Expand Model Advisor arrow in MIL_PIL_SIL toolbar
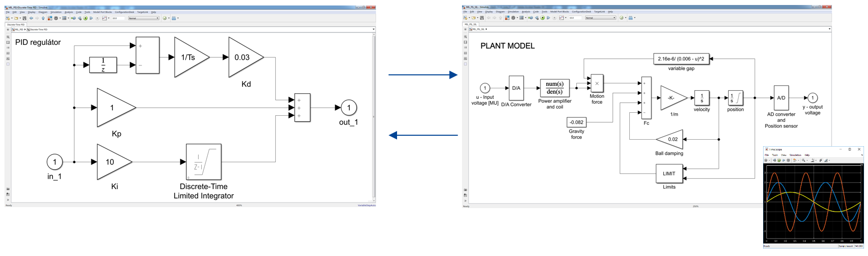Viewport: 868px width, 256px height. coord(625,18)
